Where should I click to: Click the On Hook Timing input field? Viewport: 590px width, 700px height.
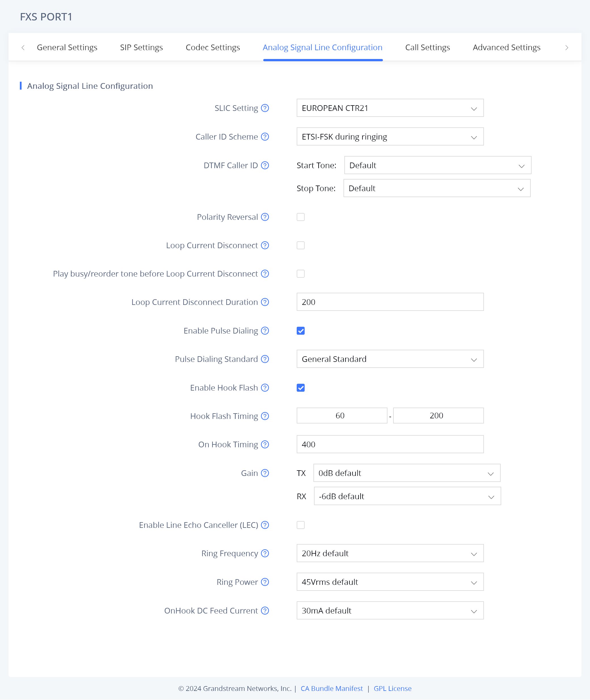pos(390,444)
